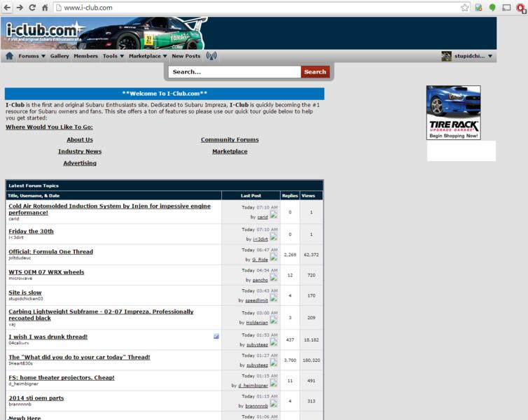Bookmark this page with the star icon
Viewport: 528px width, 420px height.
coord(465,8)
